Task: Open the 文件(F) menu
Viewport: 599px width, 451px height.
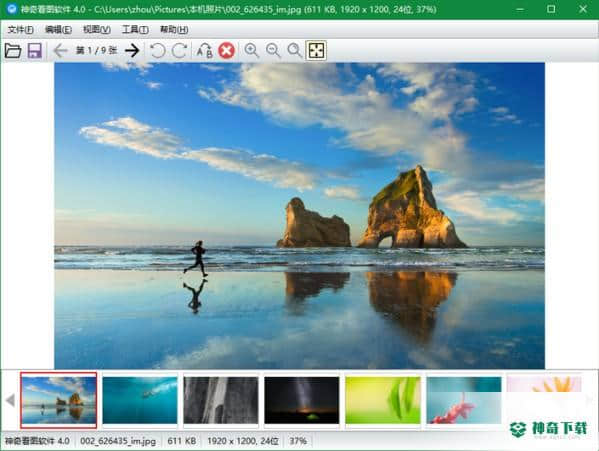Action: click(21, 29)
